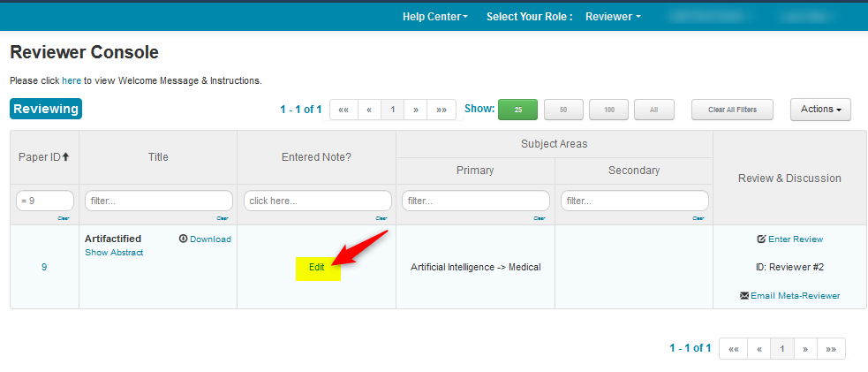Click previous page arrow in bottom pagination
The image size is (868, 372).
pyautogui.click(x=759, y=348)
